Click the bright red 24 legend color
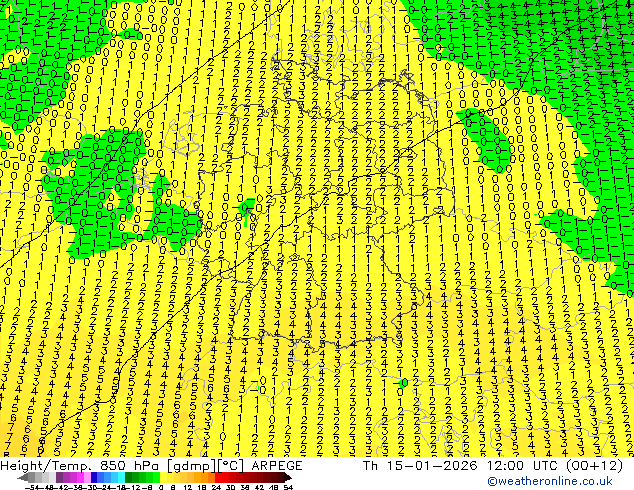This screenshot has height=490, width=634. pyautogui.click(x=218, y=478)
